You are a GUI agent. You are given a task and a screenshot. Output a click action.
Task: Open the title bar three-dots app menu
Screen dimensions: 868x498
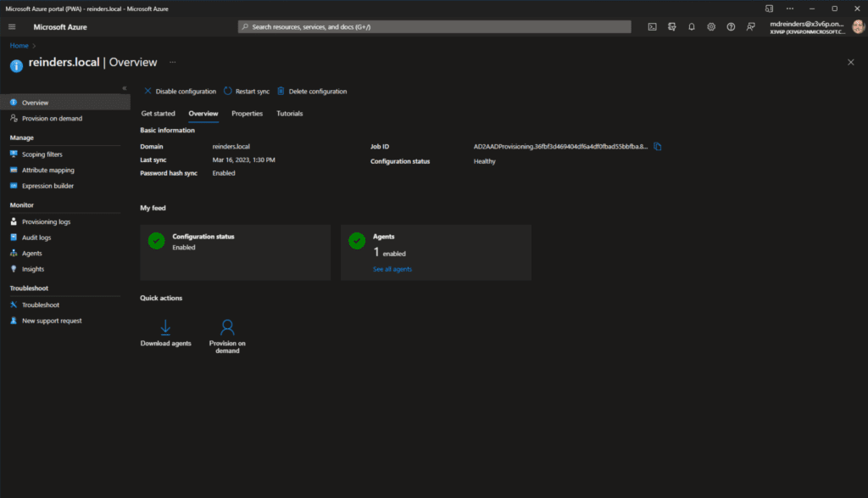point(790,8)
